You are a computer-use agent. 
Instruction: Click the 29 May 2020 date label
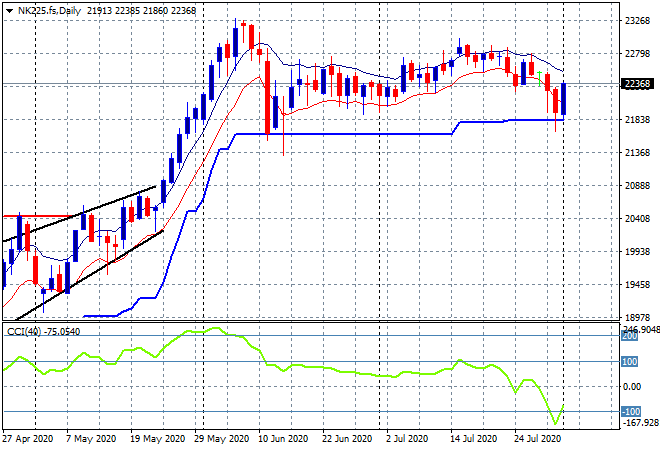(x=221, y=439)
